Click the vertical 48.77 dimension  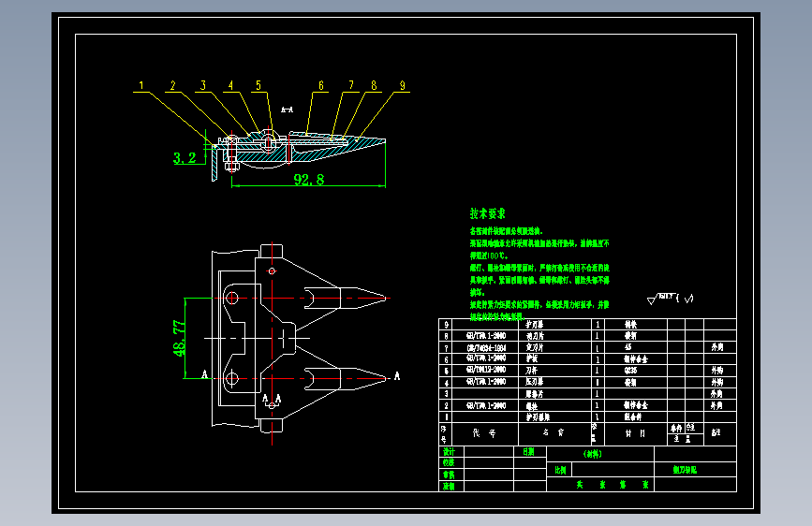pyautogui.click(x=179, y=338)
